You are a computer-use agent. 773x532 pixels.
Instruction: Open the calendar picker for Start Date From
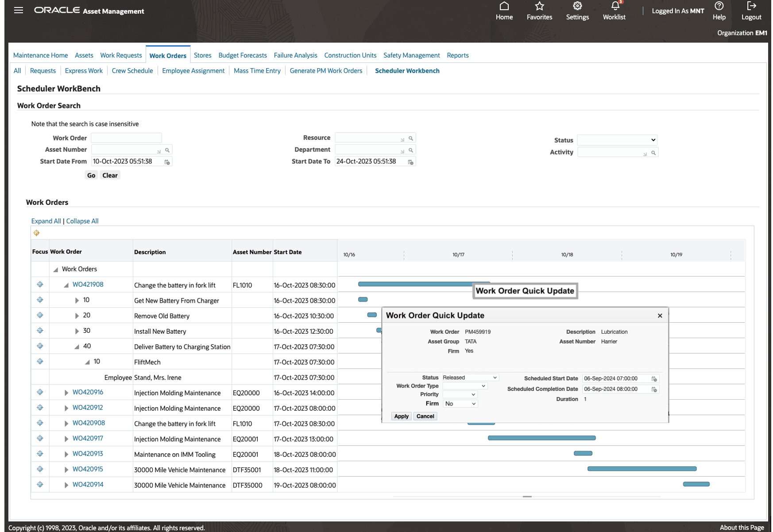click(x=167, y=162)
